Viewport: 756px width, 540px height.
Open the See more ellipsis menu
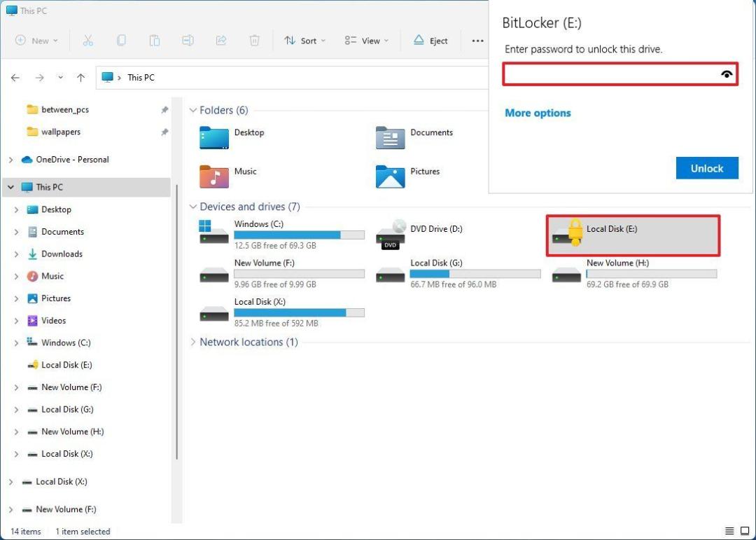click(477, 41)
